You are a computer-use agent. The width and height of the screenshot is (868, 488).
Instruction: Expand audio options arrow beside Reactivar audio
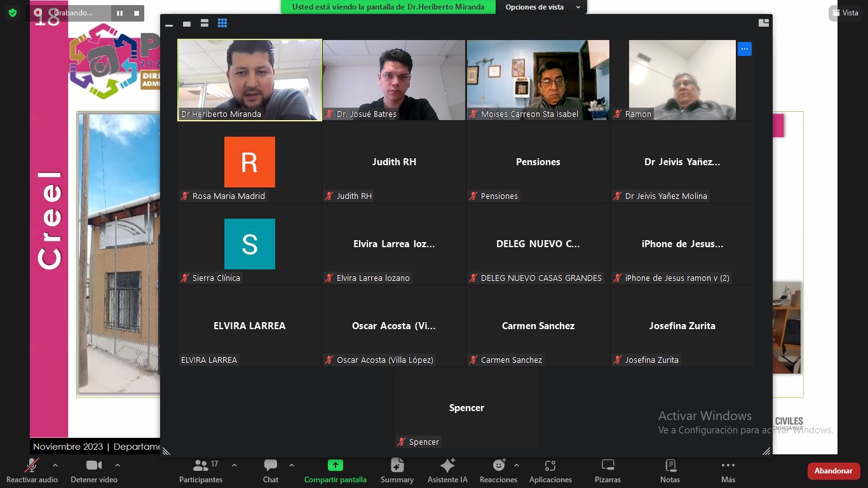[55, 465]
